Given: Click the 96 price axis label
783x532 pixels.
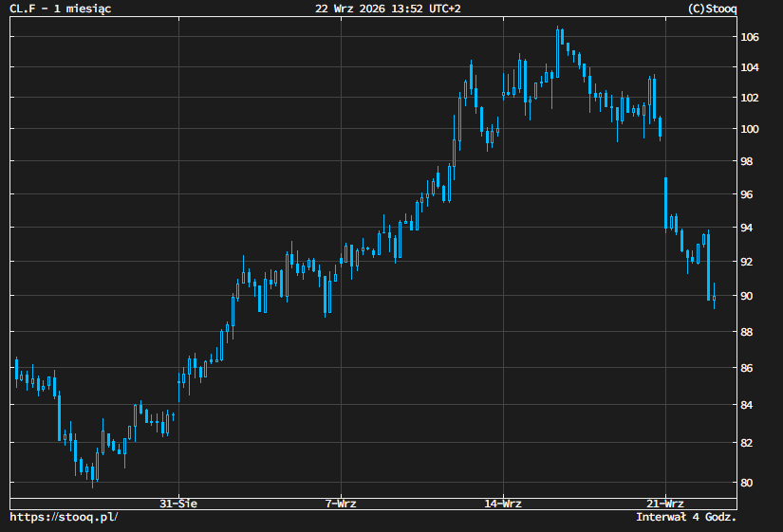Looking at the screenshot, I should point(747,194).
